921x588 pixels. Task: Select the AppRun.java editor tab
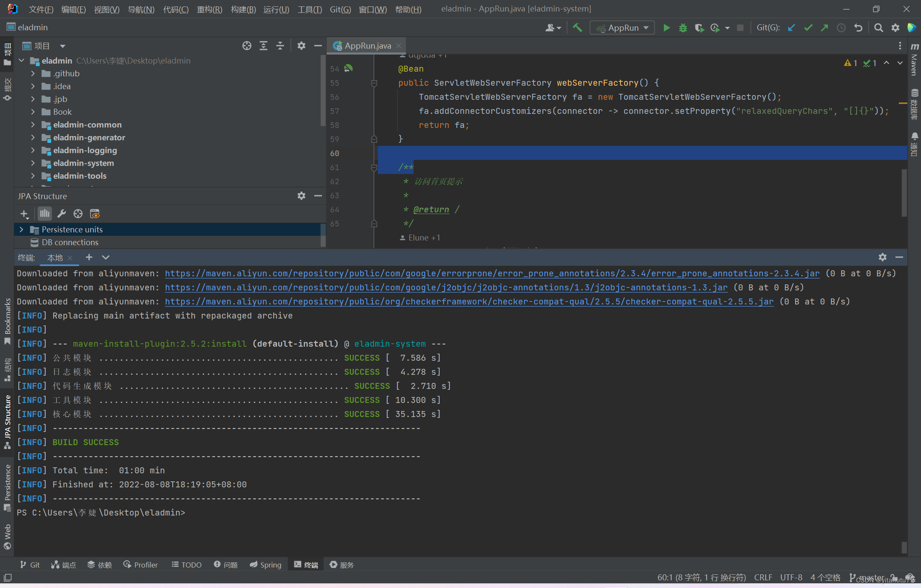point(368,46)
